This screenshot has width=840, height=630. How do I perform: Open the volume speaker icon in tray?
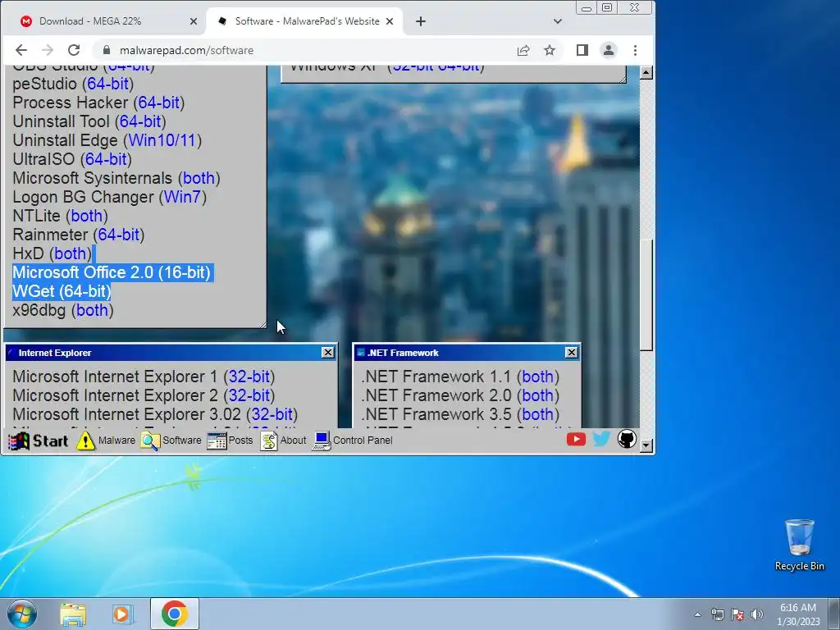[x=757, y=614]
